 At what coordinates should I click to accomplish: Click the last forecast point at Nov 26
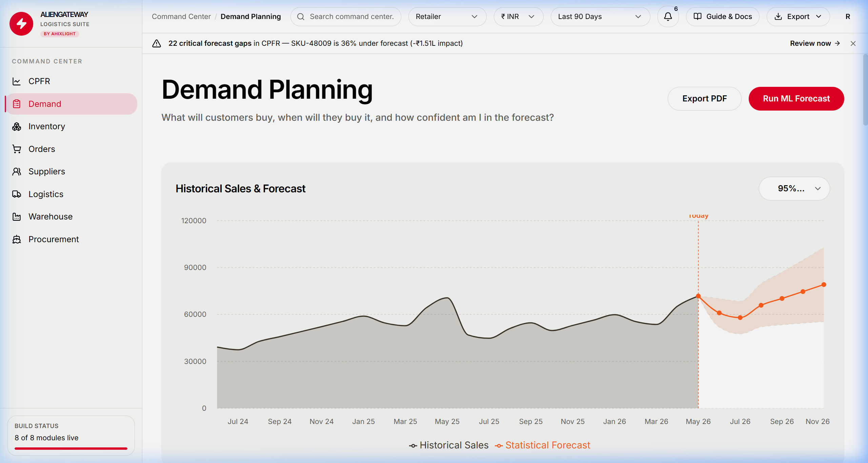[824, 285]
